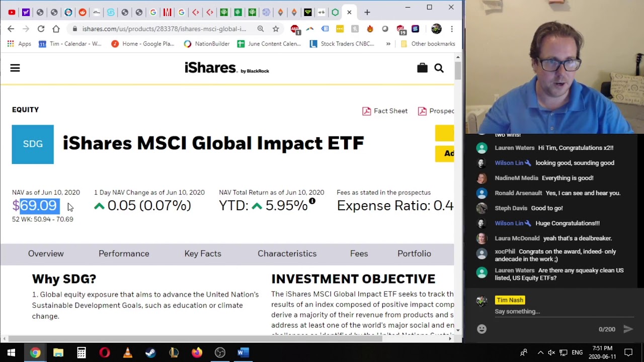This screenshot has height=362, width=644.
Task: Bookmark this page with the star icon
Action: click(276, 29)
